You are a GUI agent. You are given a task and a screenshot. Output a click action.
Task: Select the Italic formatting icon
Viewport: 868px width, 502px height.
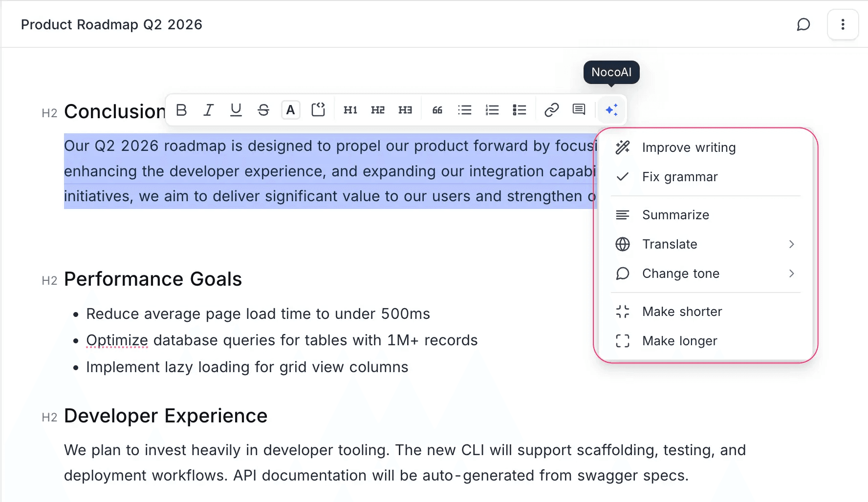209,109
